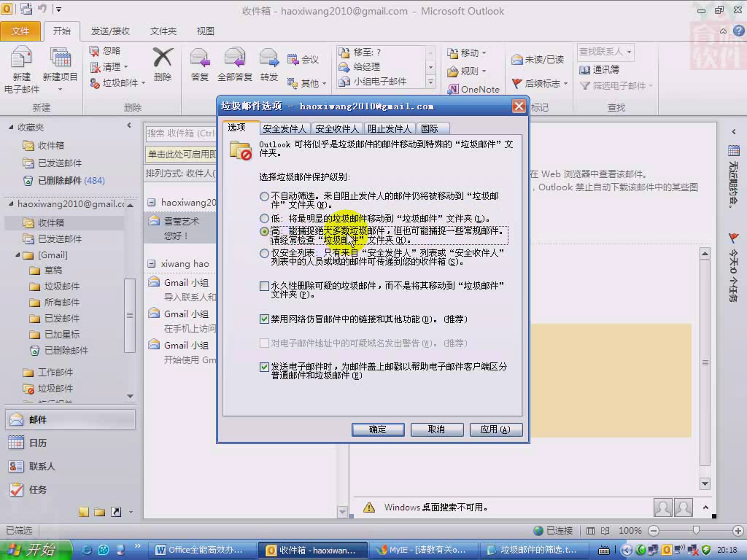Select 高 junk protection level

[x=264, y=231]
